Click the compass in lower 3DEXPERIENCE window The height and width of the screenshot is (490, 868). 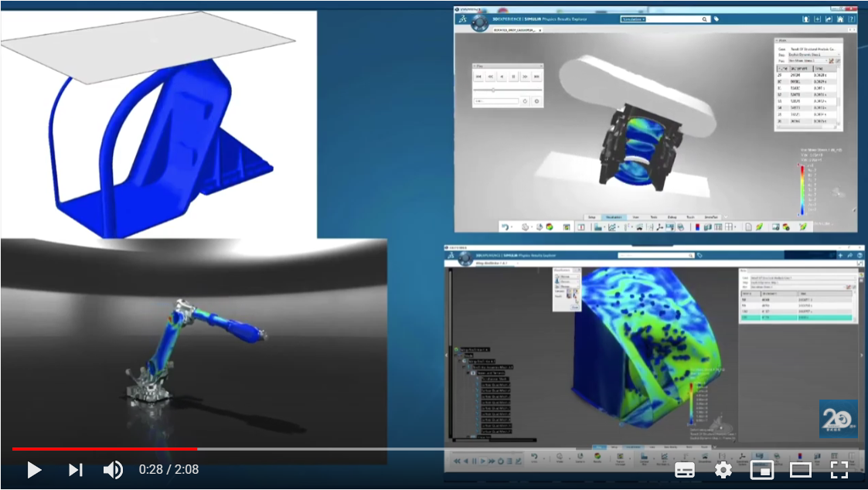(x=465, y=259)
